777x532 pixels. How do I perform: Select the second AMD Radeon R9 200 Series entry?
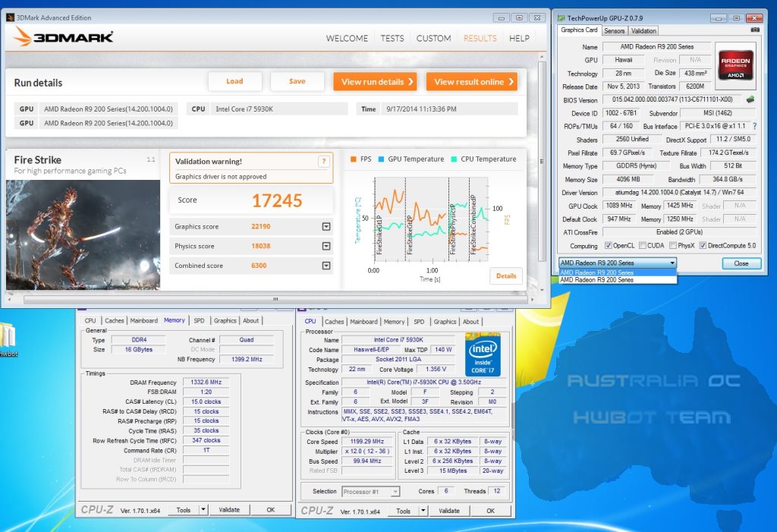[x=618, y=279]
